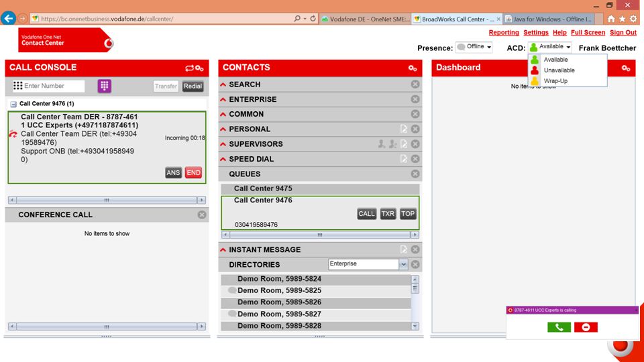Screen dimensions: 644x362
Task: Click browser back arrow button
Action: coord(8,19)
